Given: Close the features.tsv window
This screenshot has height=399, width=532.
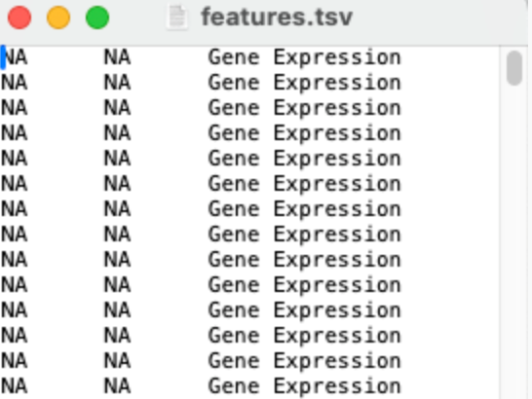Looking at the screenshot, I should (x=19, y=18).
